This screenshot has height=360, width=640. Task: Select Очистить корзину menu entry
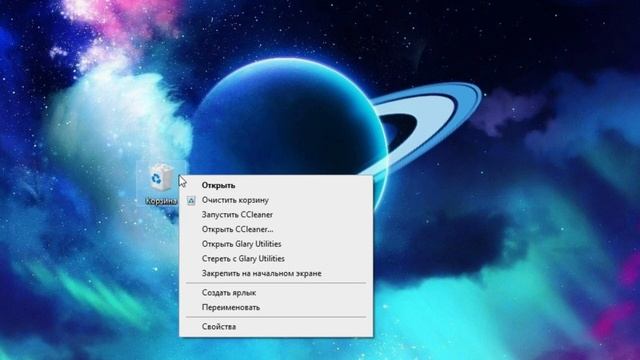coord(276,200)
